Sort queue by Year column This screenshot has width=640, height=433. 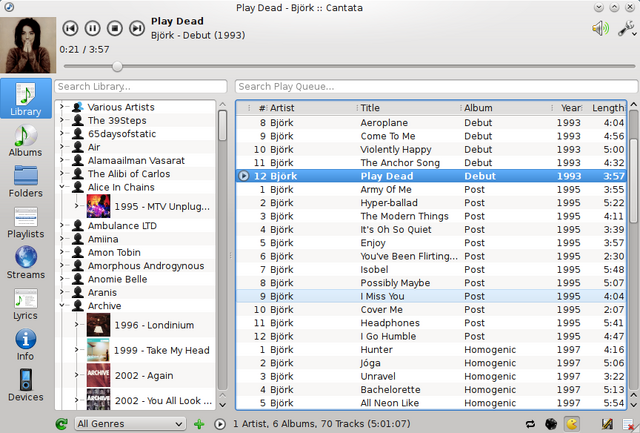point(567,108)
